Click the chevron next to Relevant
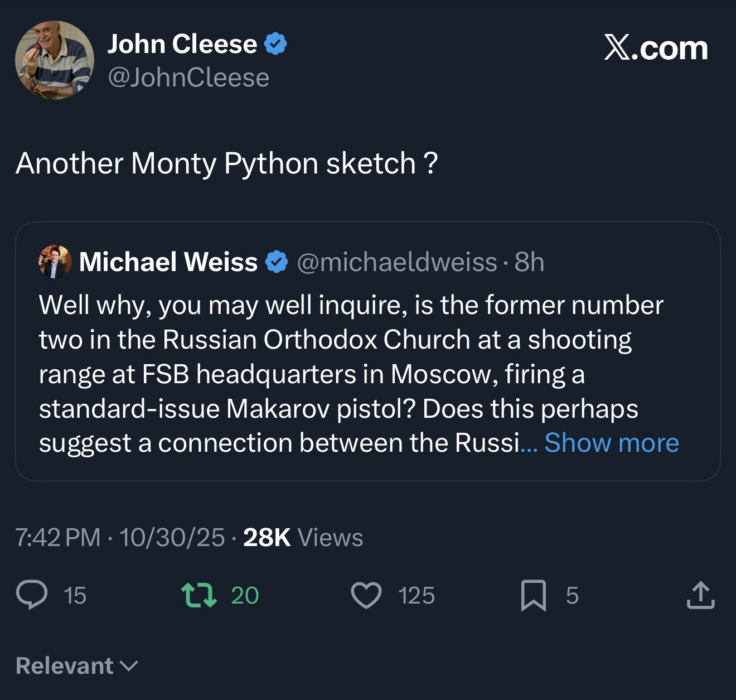Viewport: 736px width, 700px height. pyautogui.click(x=129, y=666)
